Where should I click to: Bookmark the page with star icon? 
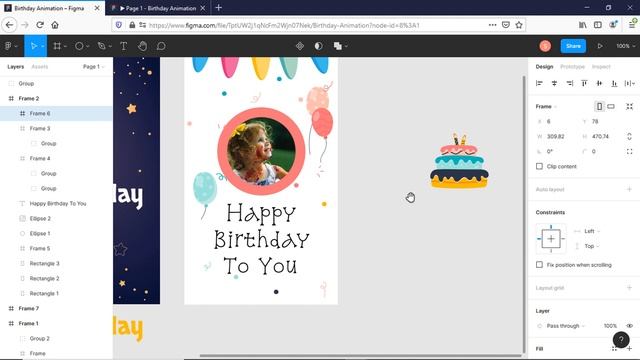(x=519, y=25)
